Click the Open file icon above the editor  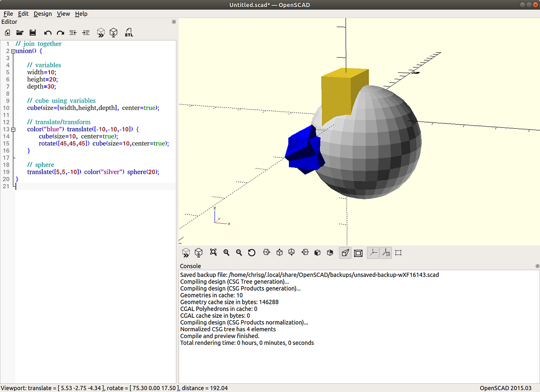click(x=20, y=32)
